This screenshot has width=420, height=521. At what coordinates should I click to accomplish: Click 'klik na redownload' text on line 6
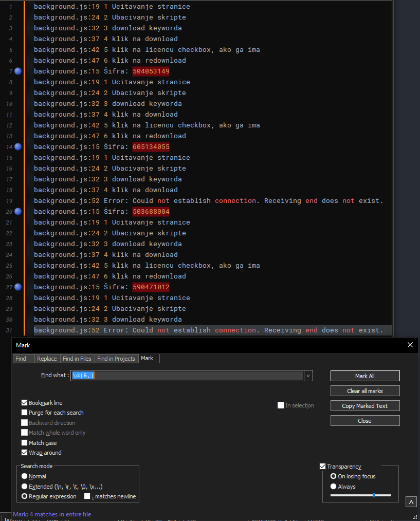(149, 61)
